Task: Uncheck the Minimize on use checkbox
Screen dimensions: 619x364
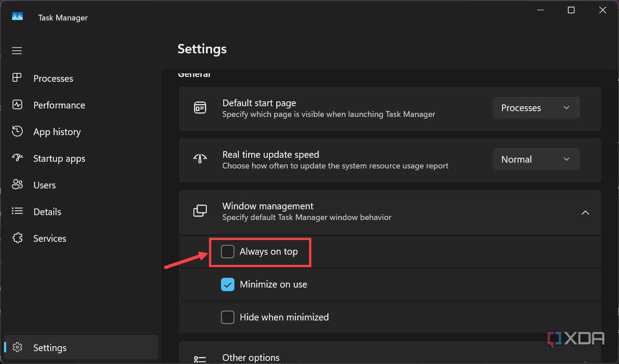Action: click(x=228, y=284)
